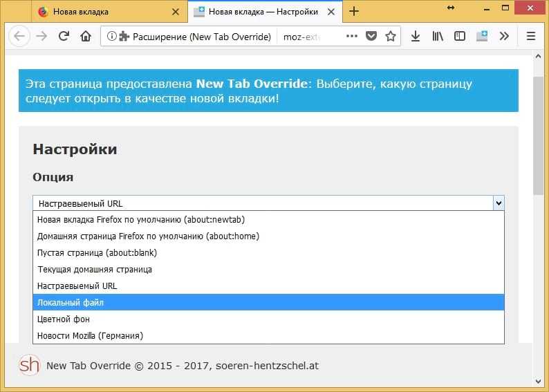Click the browser Back arrow button
The height and width of the screenshot is (392, 549).
[x=19, y=36]
